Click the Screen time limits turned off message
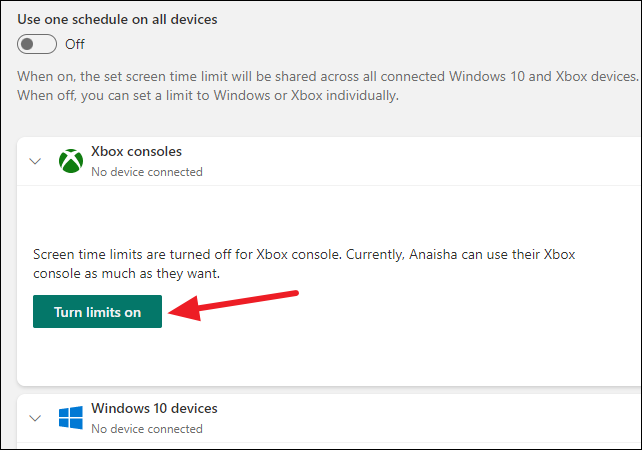This screenshot has width=642, height=450. (304, 254)
